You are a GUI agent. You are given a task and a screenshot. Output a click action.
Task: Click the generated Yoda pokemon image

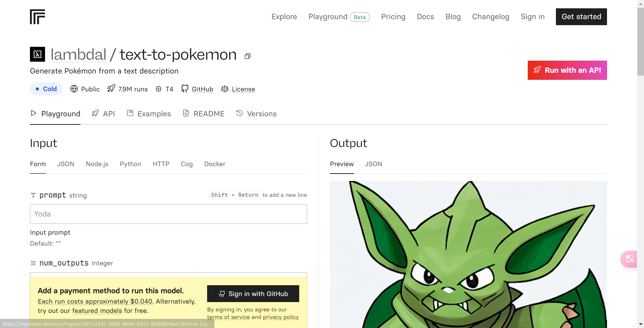468,254
